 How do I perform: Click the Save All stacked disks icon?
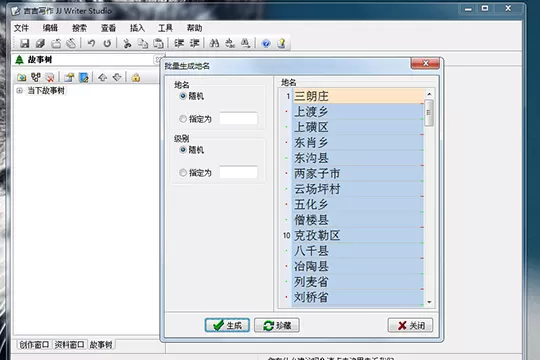coord(40,43)
